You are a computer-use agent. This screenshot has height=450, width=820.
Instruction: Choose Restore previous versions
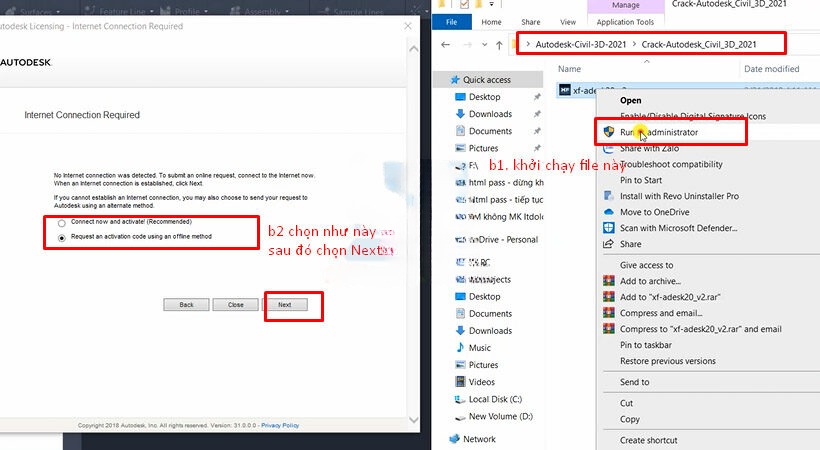pos(668,361)
